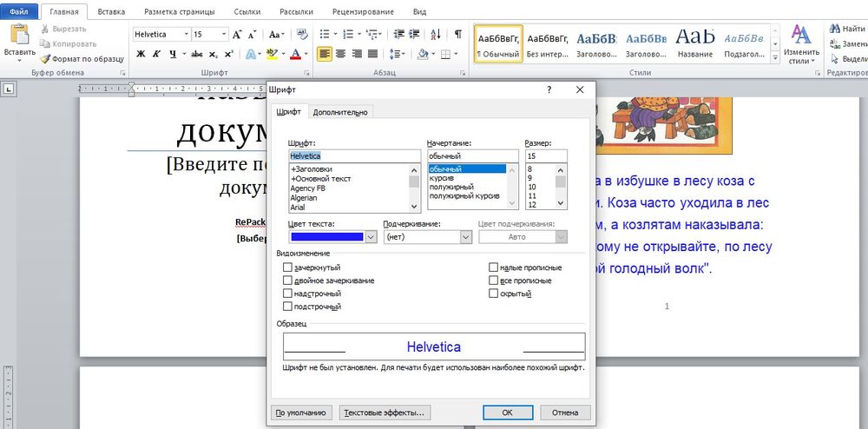The image size is (868, 429).
Task: Click the Format Painter brush icon
Action: pyautogui.click(x=45, y=59)
